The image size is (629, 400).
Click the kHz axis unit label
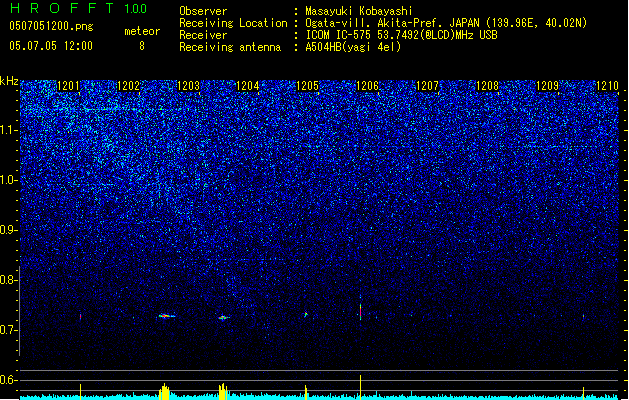(x=9, y=81)
